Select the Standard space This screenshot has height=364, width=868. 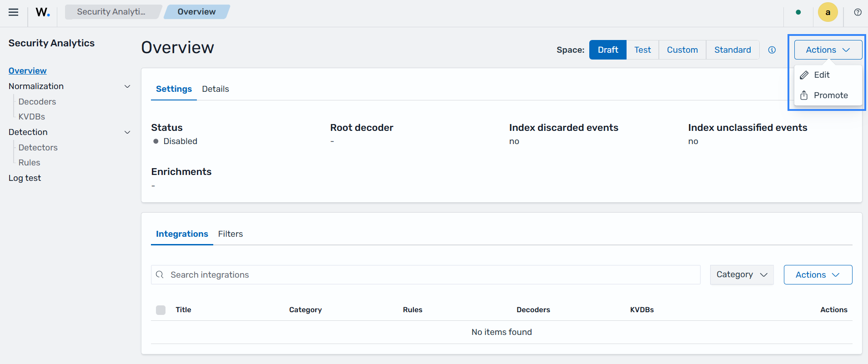tap(733, 50)
